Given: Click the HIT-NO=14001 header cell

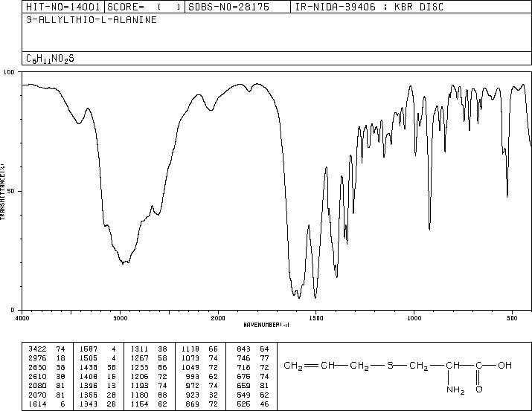Looking at the screenshot, I should 63,7.
